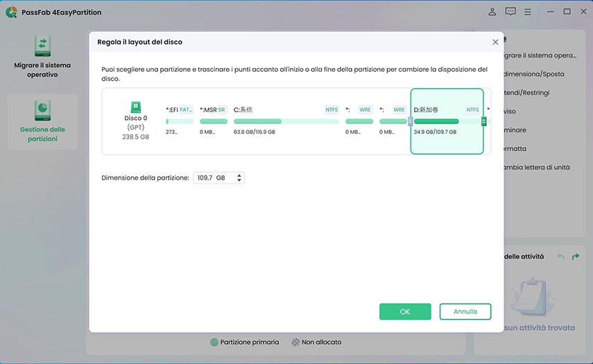
Task: Click the undo arrow in activities panel
Action: click(x=560, y=257)
